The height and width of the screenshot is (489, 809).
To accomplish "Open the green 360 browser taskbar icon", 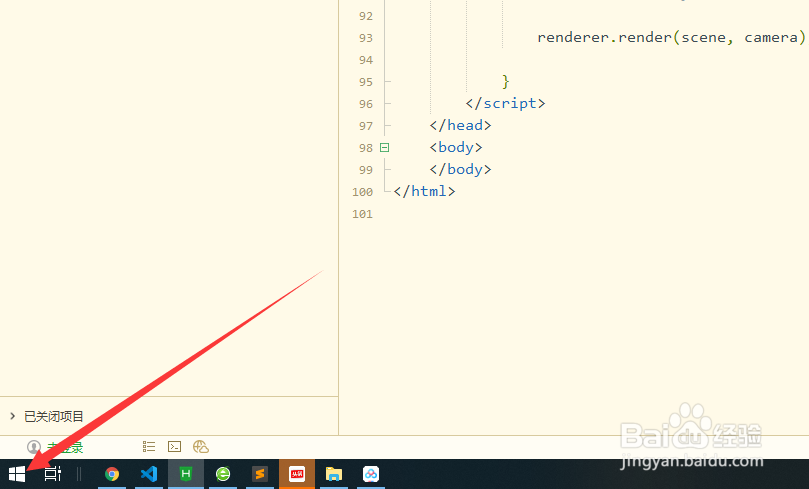I will point(223,474).
